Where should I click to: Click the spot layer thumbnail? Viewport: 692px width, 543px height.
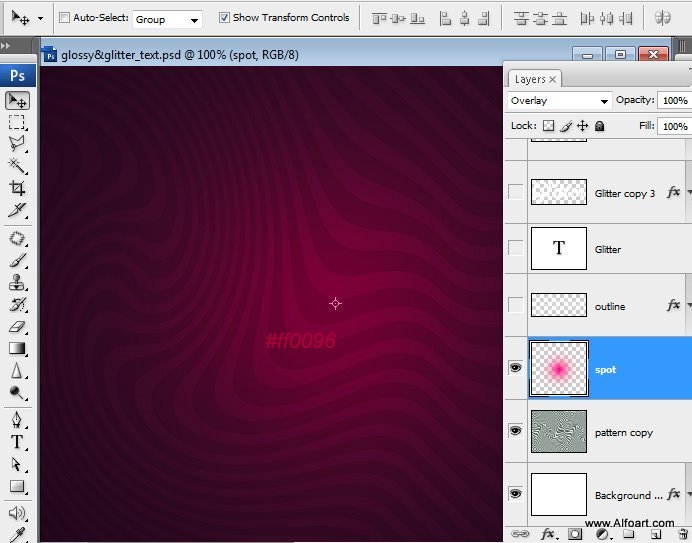pos(558,369)
